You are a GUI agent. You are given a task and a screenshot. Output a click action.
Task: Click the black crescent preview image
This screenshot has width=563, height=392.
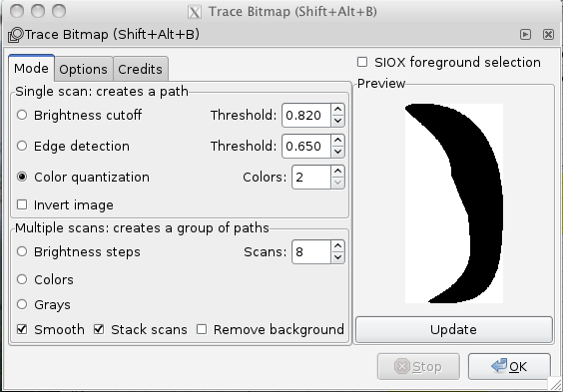point(454,203)
